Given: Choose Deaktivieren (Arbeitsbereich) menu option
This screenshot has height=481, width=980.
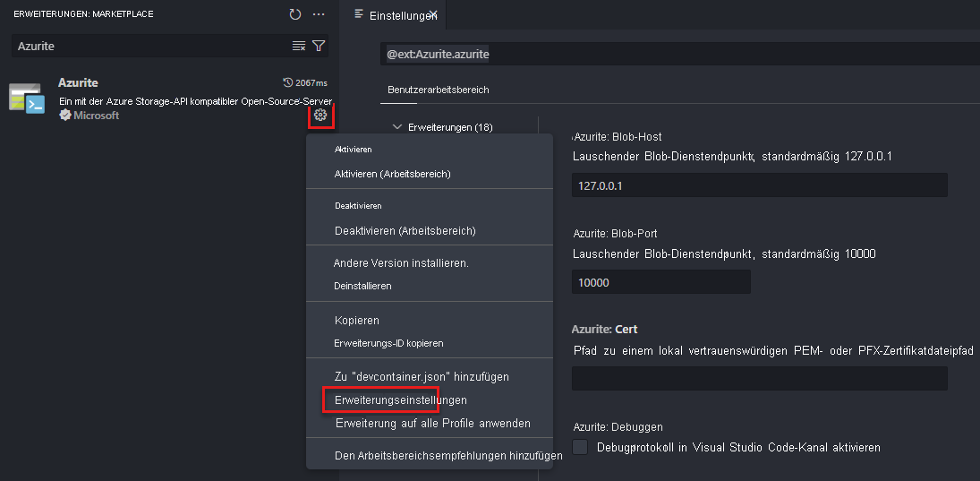Looking at the screenshot, I should 405,231.
